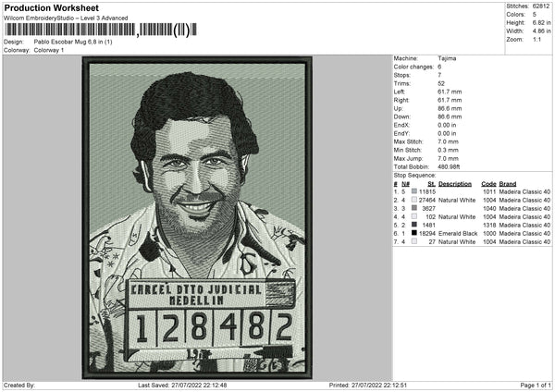
Task: Click the 'Created By:' footer label
Action: [19, 385]
